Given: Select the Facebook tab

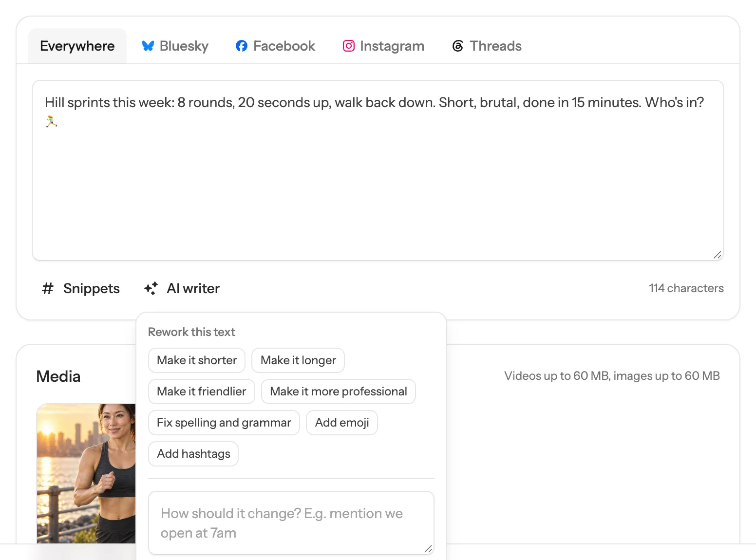Looking at the screenshot, I should [x=275, y=46].
